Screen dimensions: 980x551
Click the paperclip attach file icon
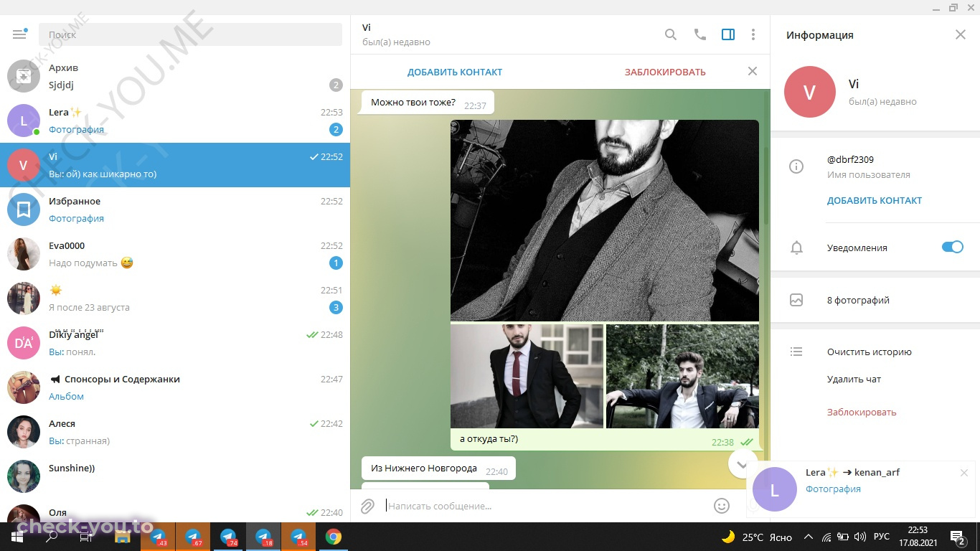(x=367, y=506)
